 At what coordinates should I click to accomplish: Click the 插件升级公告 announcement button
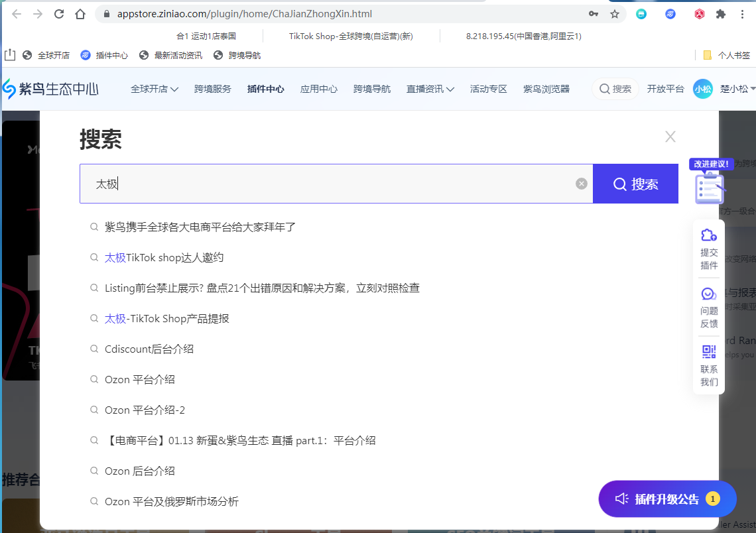666,499
